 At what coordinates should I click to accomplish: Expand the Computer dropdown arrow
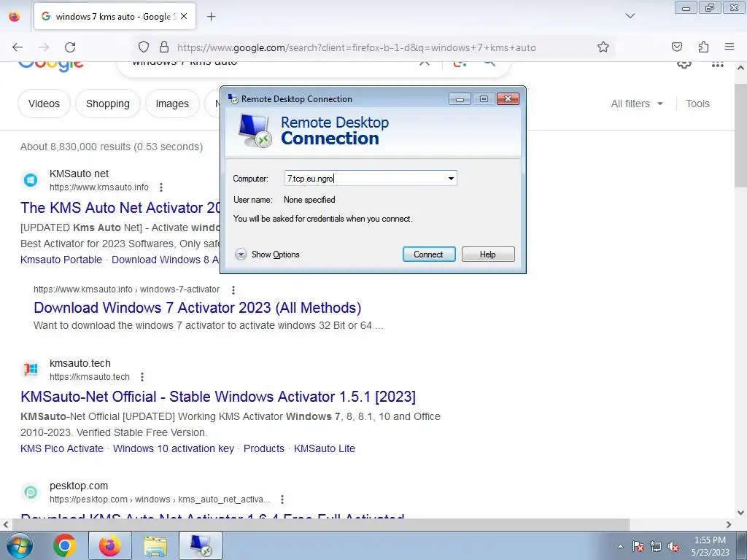pos(451,179)
